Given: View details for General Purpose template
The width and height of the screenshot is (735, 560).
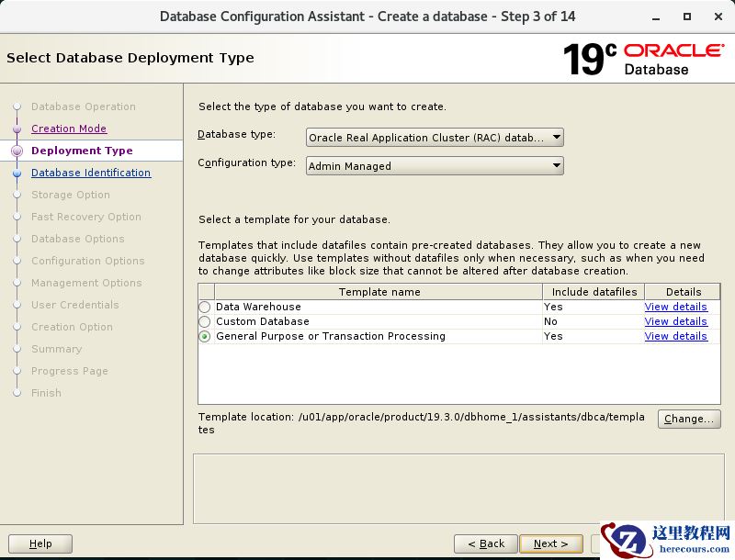Looking at the screenshot, I should pos(675,336).
